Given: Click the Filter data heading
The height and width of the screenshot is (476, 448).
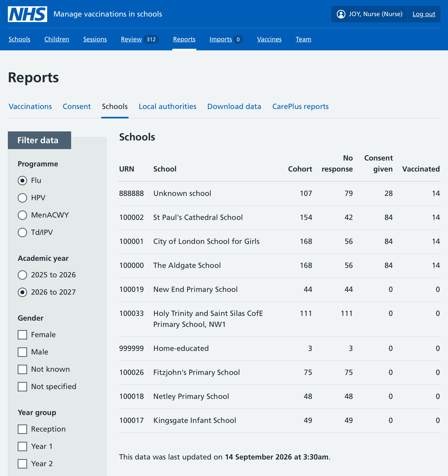Looking at the screenshot, I should [x=38, y=140].
